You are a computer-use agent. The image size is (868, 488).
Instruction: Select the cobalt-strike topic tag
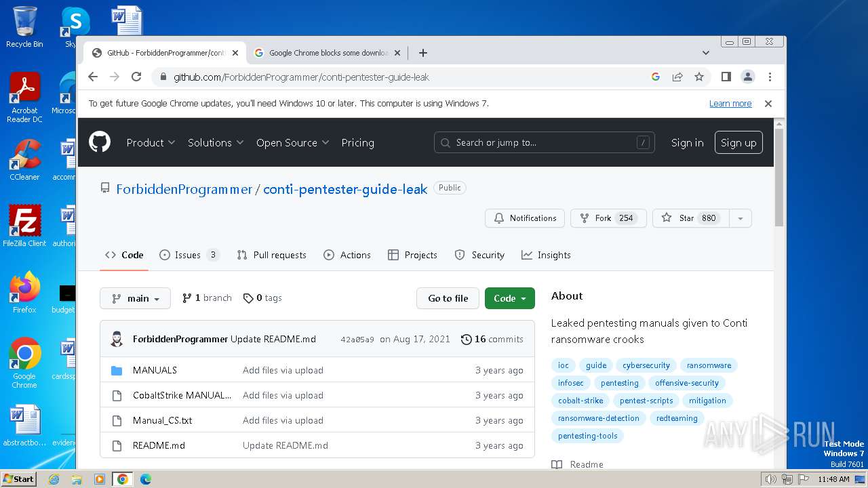(580, 401)
